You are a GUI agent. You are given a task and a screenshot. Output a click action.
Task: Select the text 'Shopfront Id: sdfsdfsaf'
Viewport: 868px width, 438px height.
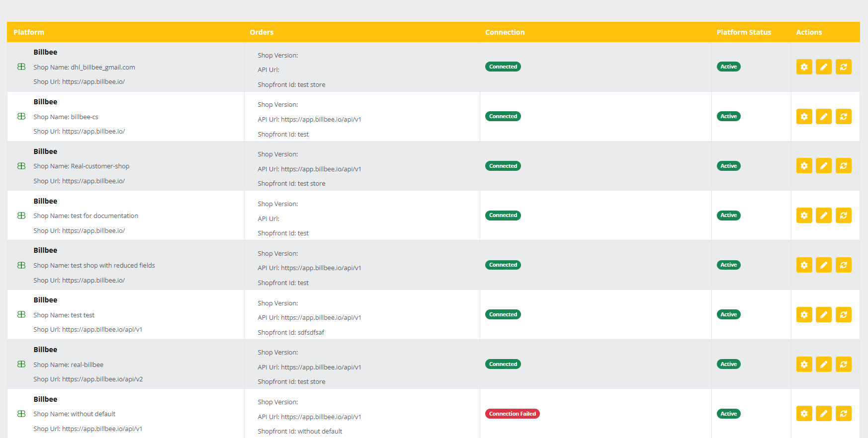click(x=291, y=332)
